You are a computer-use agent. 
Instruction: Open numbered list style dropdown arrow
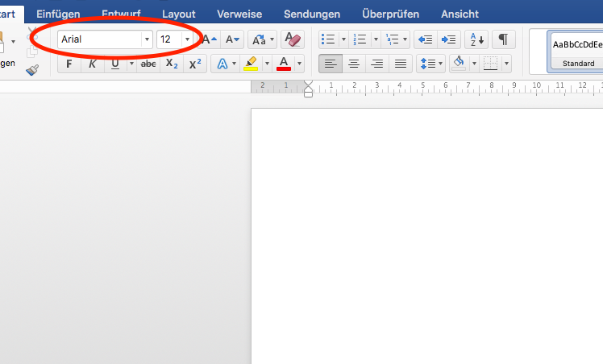click(x=376, y=39)
